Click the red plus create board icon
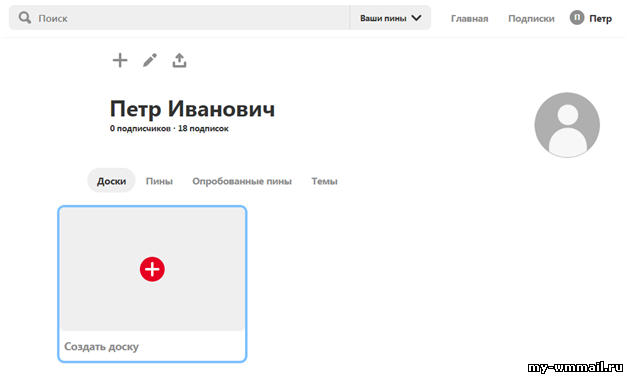Image resolution: width=628 pixels, height=377 pixels. tap(152, 269)
